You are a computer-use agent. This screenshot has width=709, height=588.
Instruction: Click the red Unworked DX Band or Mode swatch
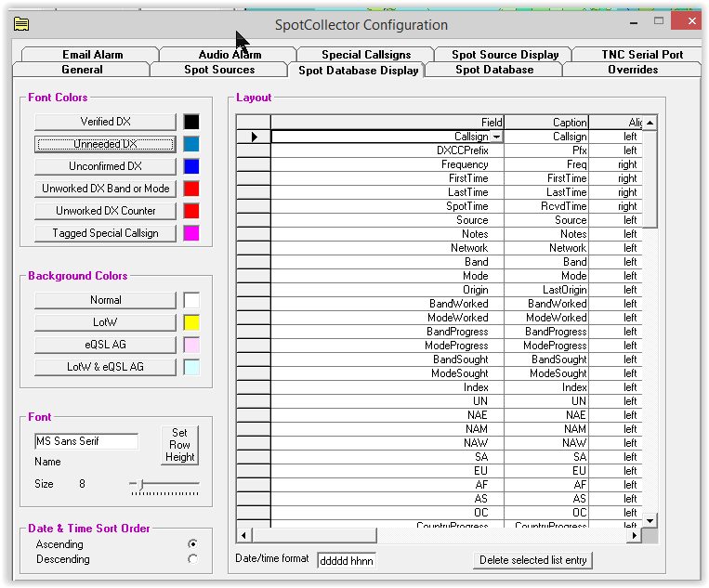pos(191,189)
